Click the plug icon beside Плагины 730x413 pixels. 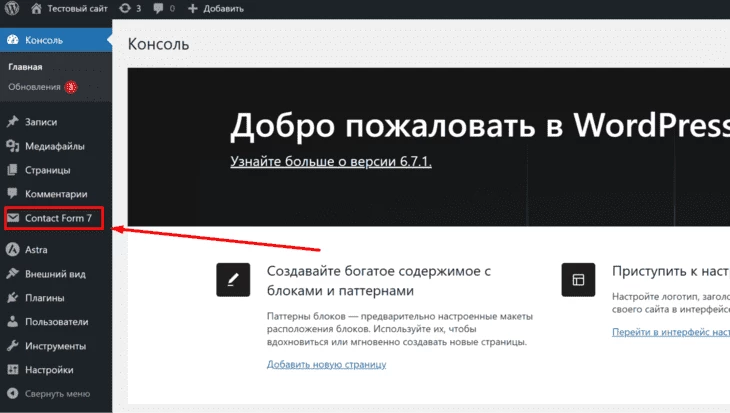pyautogui.click(x=13, y=298)
